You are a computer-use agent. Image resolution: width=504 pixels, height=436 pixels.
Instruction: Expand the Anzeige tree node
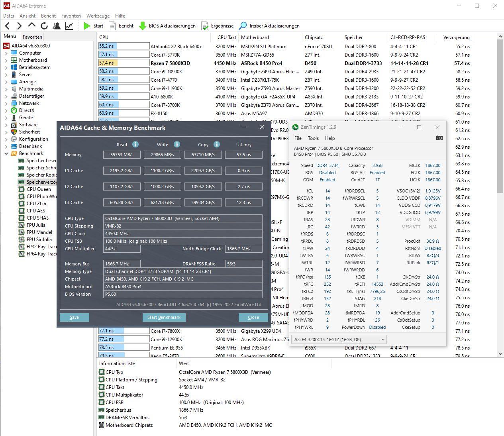6,82
